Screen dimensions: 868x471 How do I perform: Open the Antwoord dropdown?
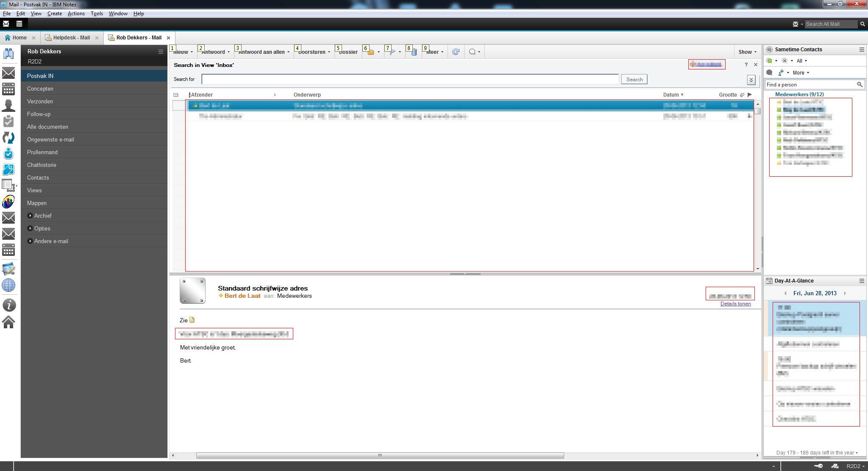tap(215, 52)
